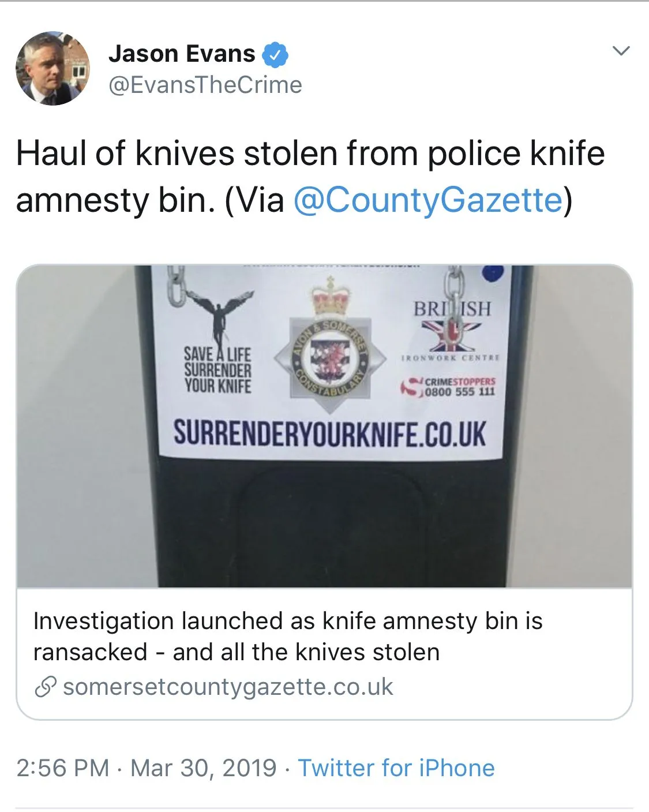Click SURRENDERYOURKNIFE.CO.UK text in image
The height and width of the screenshot is (812, 649).
330,434
